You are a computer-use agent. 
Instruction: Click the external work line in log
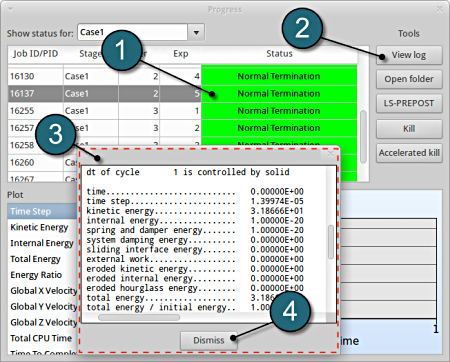click(x=195, y=259)
